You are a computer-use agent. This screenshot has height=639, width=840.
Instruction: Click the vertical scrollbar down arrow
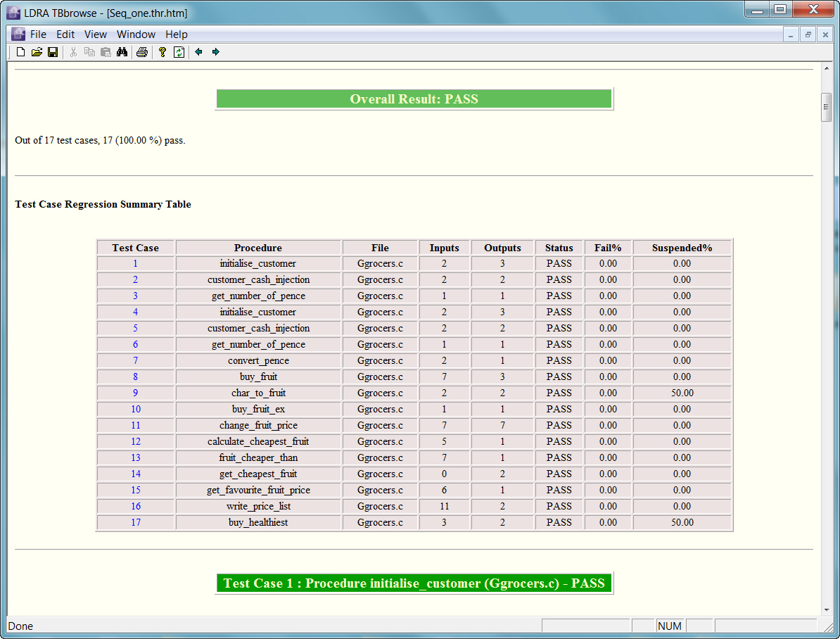click(826, 609)
